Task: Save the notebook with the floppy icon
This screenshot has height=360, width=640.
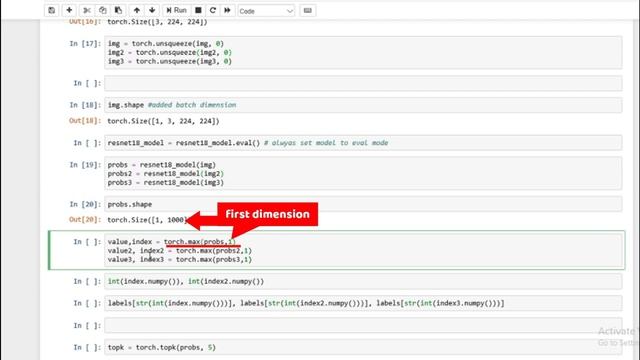Action: point(51,11)
